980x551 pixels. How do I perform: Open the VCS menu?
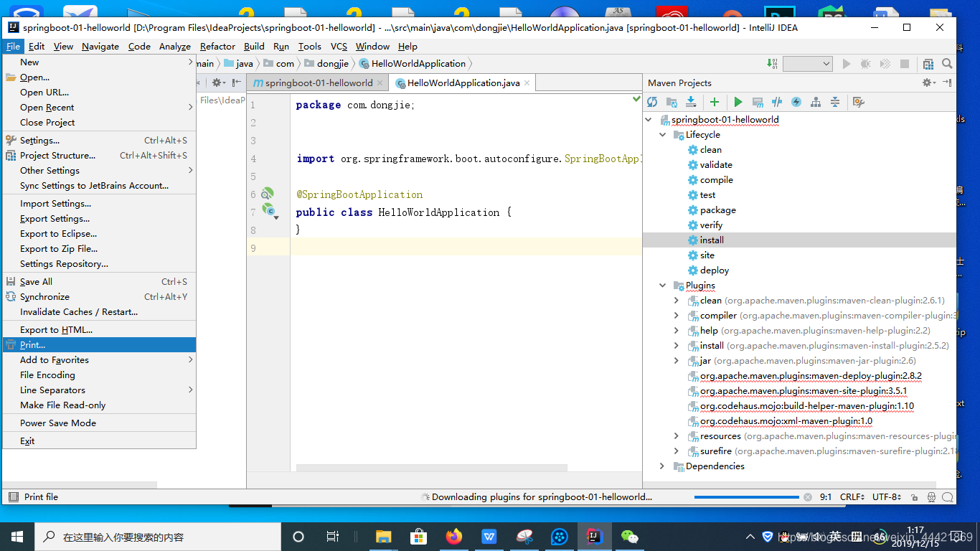[x=339, y=46]
